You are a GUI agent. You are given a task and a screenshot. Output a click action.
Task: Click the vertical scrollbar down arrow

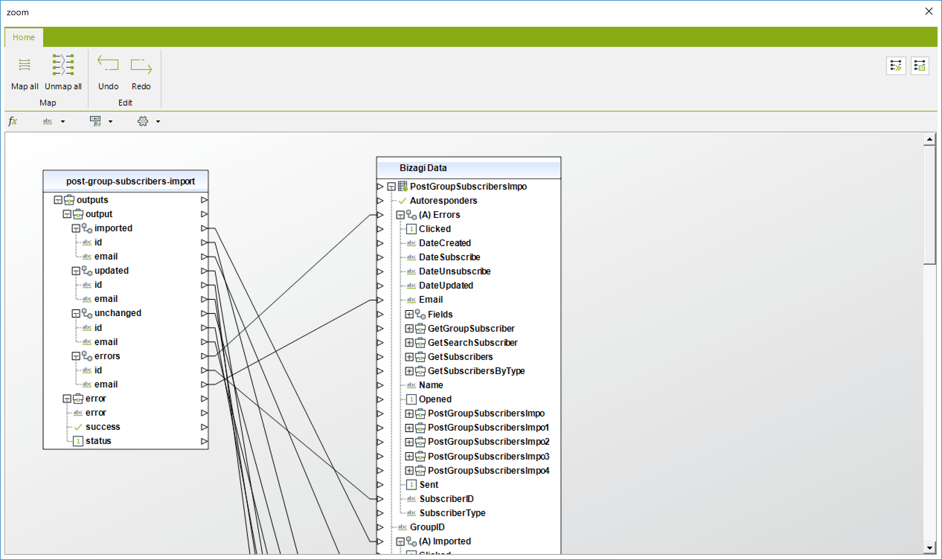click(x=929, y=548)
